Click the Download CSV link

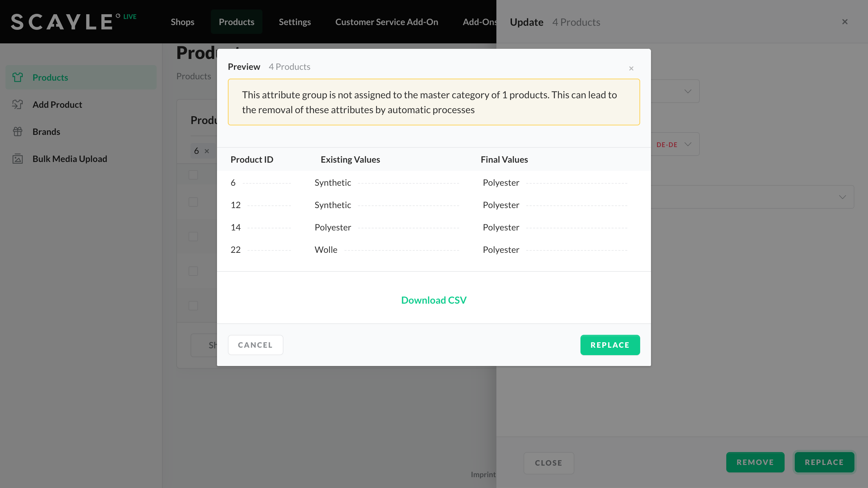tap(434, 300)
